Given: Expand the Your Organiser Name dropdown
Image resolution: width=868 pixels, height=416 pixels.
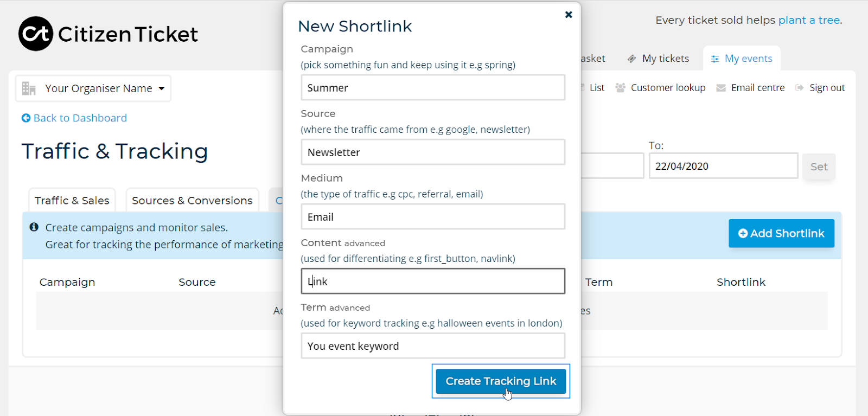Looking at the screenshot, I should pyautogui.click(x=161, y=88).
